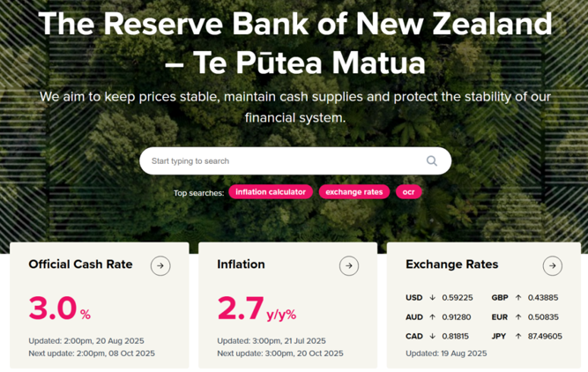Click the USD 0.59225 rate value
The image size is (588, 372).
click(458, 297)
